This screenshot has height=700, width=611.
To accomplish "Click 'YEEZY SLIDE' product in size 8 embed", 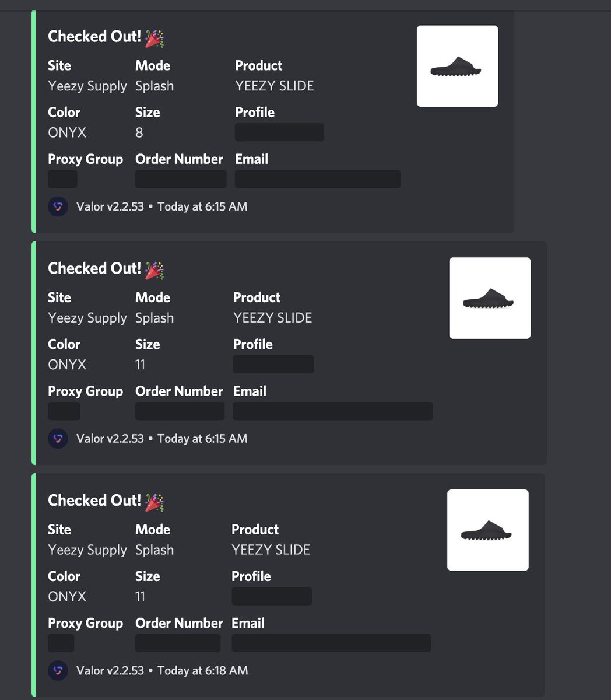I will [275, 86].
